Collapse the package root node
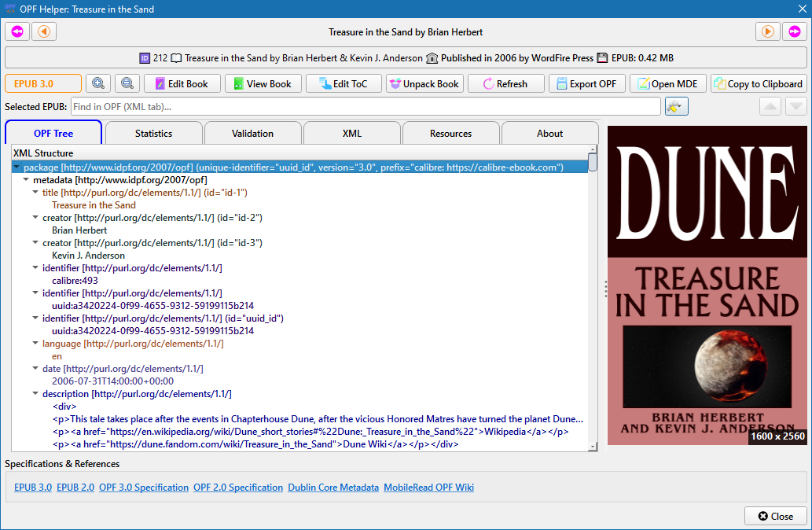This screenshot has height=530, width=812. pyautogui.click(x=17, y=167)
